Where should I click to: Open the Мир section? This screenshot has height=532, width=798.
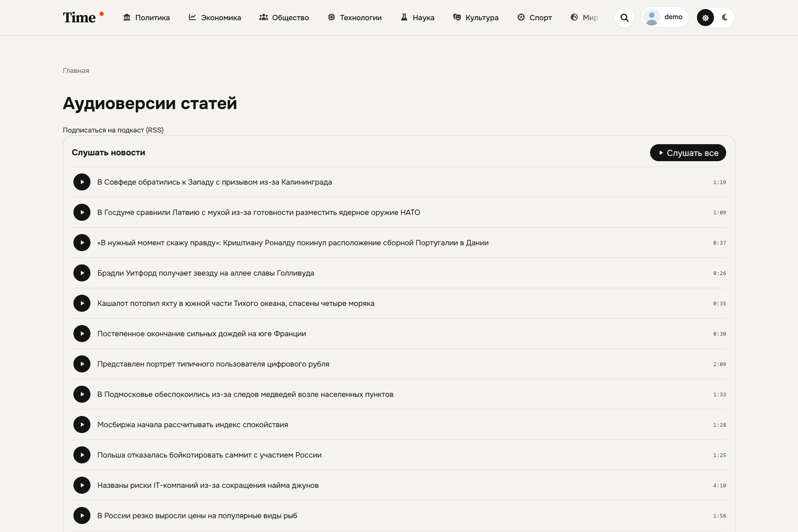coord(584,17)
